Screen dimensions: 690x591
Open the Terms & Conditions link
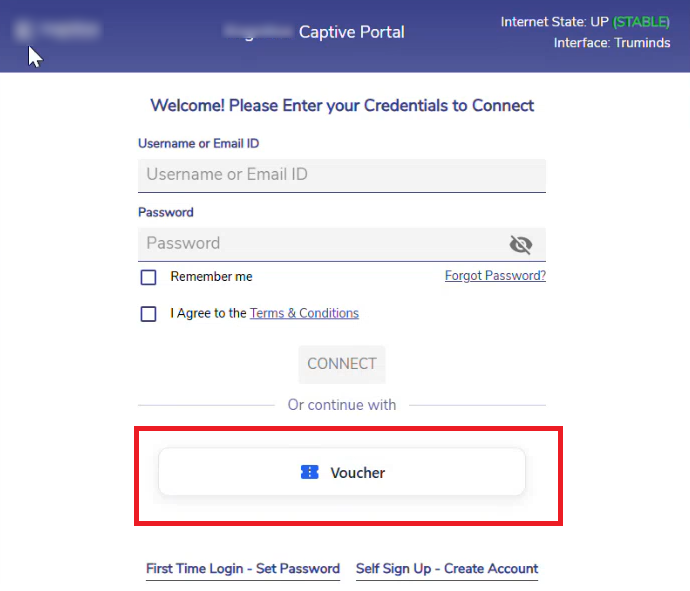pyautogui.click(x=304, y=313)
